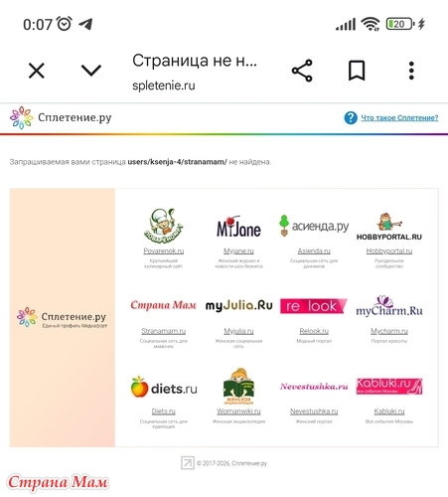The height and width of the screenshot is (497, 448).
Task: Click the diets.ru apple logo
Action: (164, 387)
